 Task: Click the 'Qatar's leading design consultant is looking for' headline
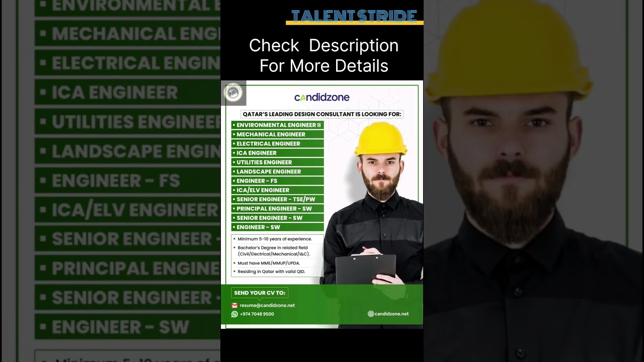tap(322, 114)
